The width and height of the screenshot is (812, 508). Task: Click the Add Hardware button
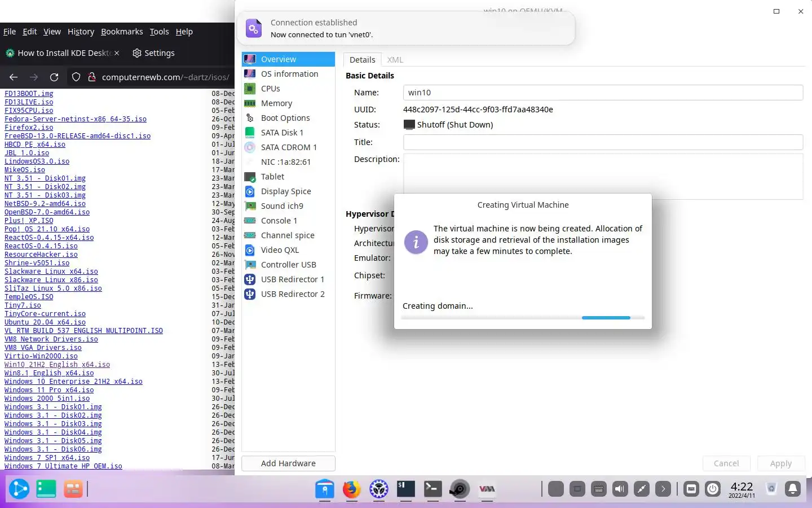tap(288, 463)
